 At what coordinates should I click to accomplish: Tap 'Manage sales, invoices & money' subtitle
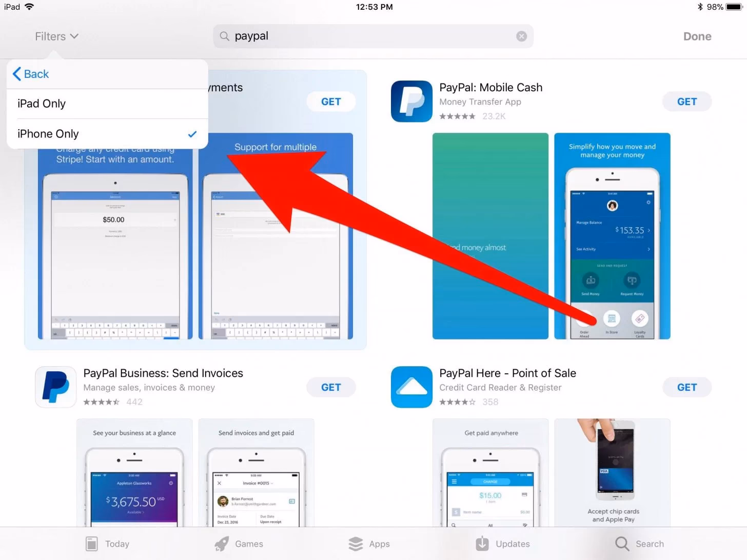tap(149, 388)
